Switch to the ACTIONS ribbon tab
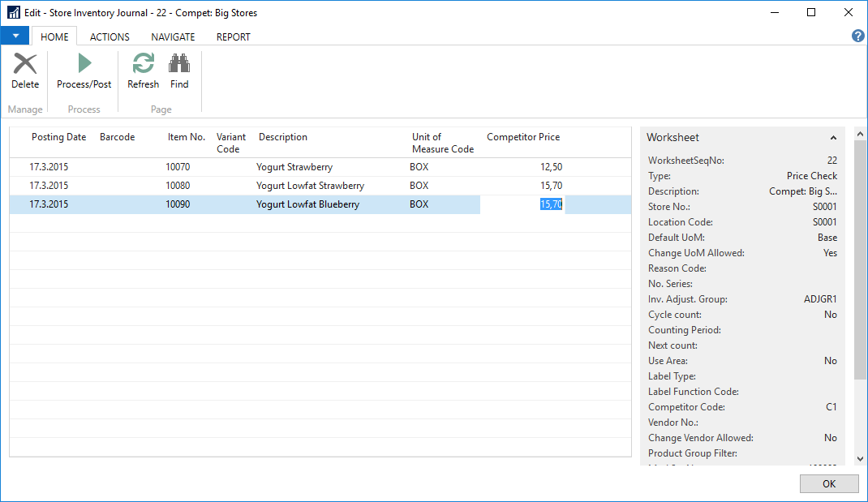868x502 pixels. 110,36
